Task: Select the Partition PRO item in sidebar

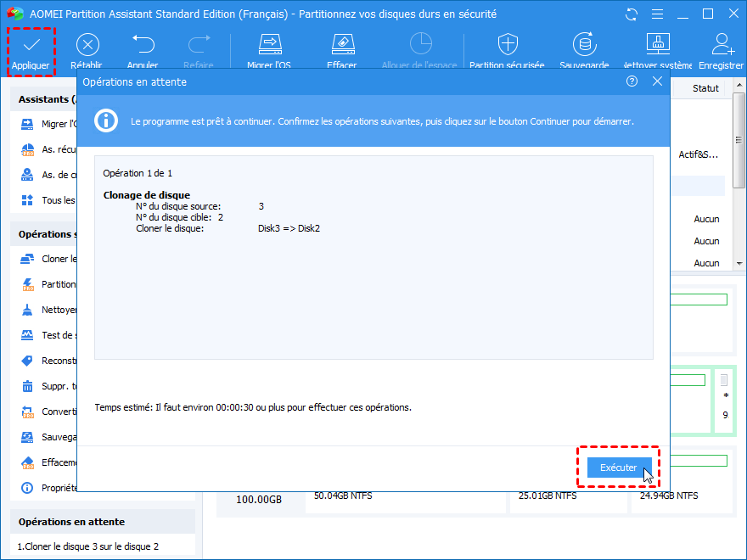Action: coord(48,284)
